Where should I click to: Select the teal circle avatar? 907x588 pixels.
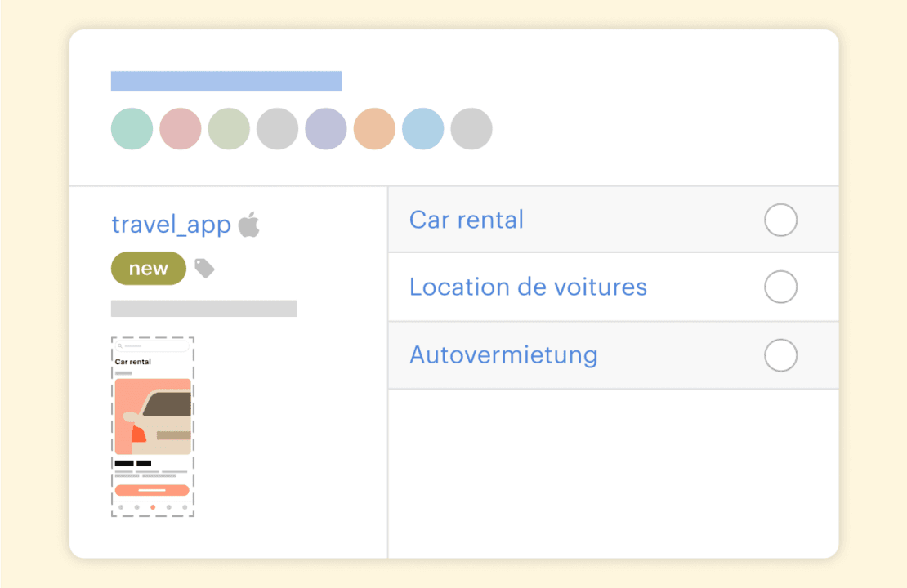pyautogui.click(x=132, y=129)
